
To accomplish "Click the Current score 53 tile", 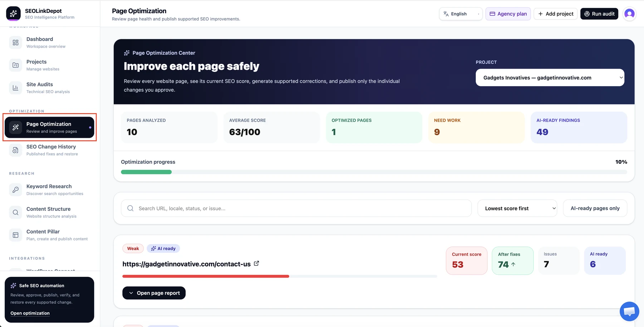I will pyautogui.click(x=467, y=260).
